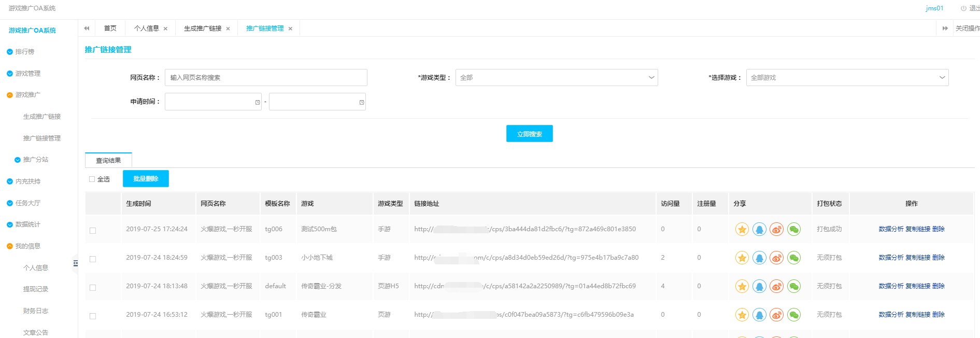
Task: Share the tg003 link via QQ icon
Action: [759, 258]
